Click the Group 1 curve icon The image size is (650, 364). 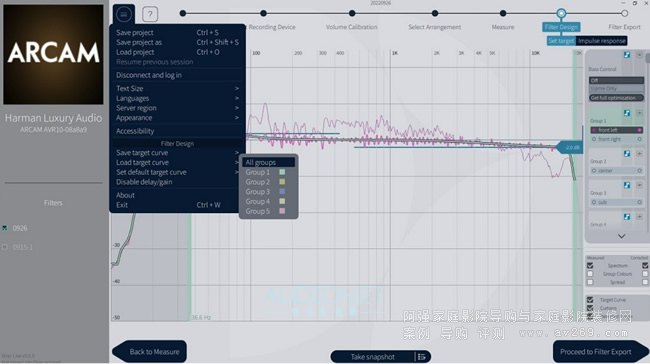point(627,113)
